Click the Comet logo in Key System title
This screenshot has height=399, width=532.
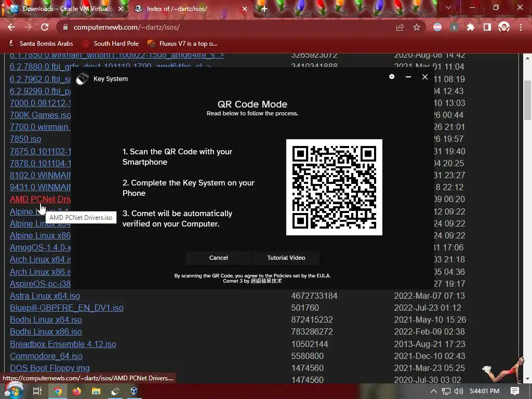pyautogui.click(x=82, y=79)
